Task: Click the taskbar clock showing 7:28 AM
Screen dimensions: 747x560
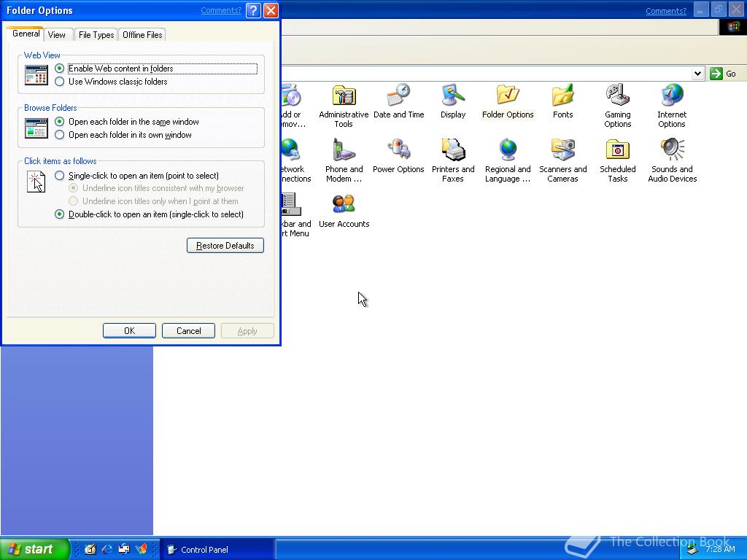Action: click(x=720, y=549)
